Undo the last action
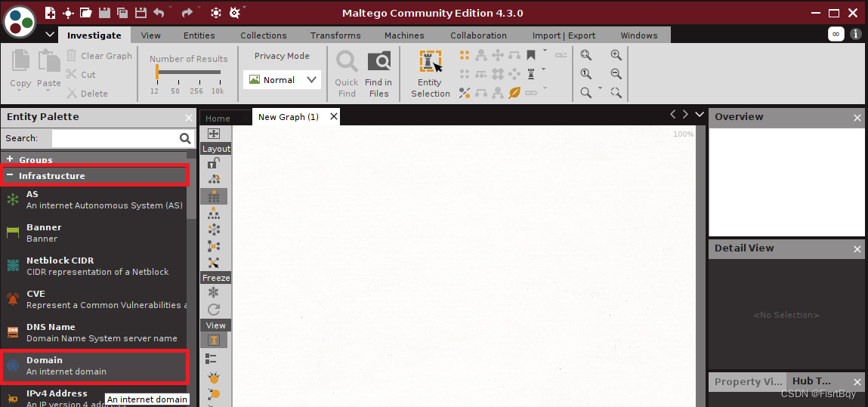The height and width of the screenshot is (407, 868). click(159, 13)
